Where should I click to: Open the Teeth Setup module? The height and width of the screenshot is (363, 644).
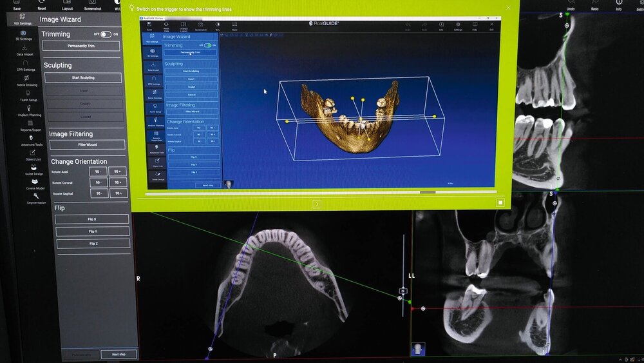(x=28, y=95)
